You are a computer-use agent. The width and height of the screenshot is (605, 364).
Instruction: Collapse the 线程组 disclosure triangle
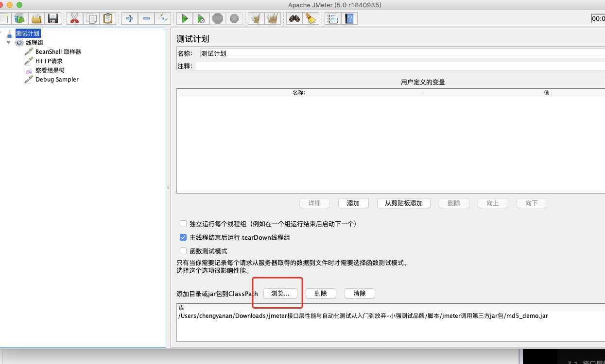(9, 43)
